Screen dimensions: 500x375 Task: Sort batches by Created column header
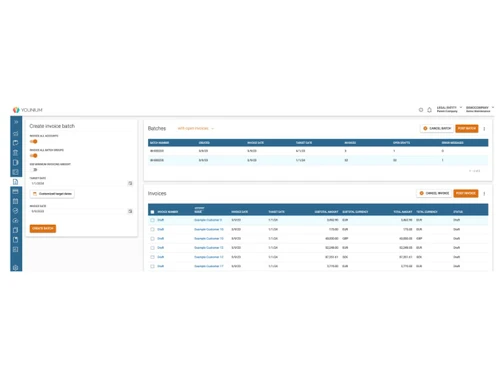pos(204,143)
